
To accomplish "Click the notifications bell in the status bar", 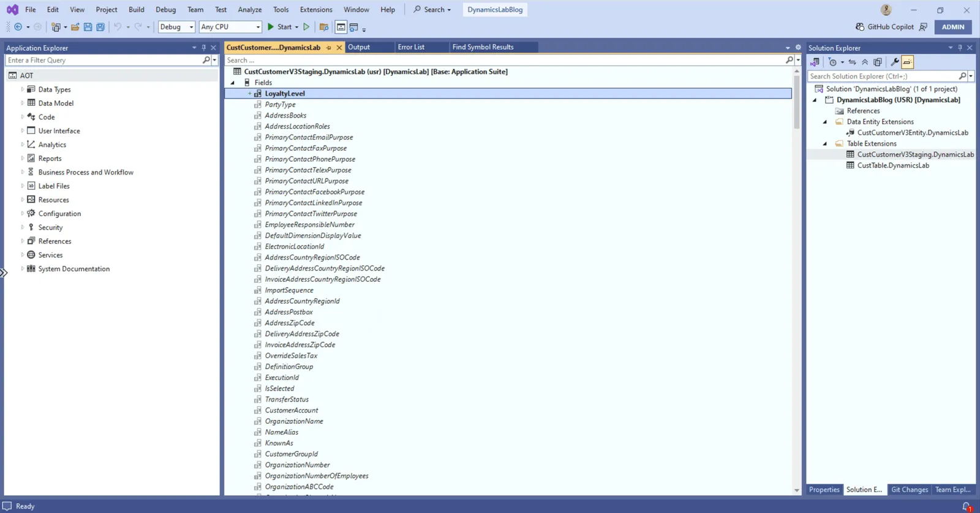I will point(967,506).
